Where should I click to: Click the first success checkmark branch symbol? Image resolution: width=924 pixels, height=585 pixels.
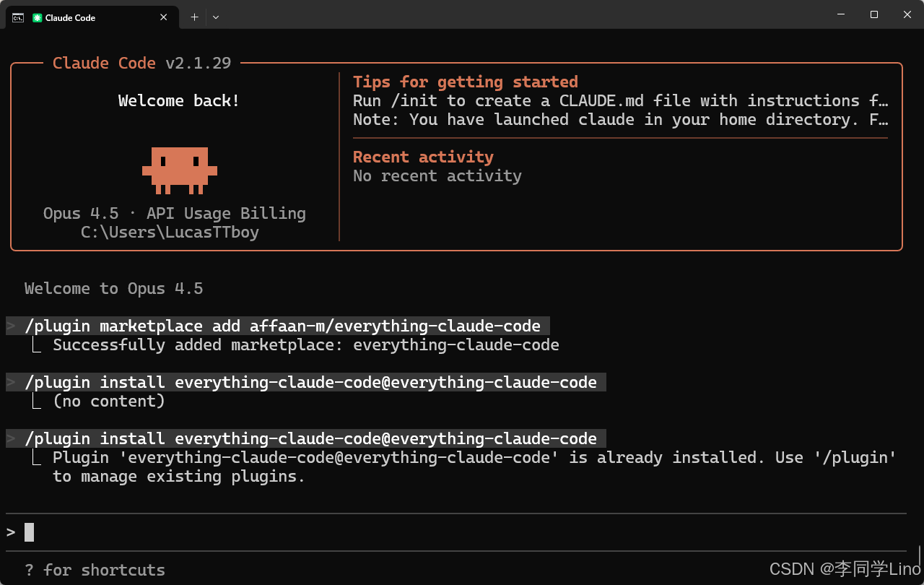pos(38,344)
